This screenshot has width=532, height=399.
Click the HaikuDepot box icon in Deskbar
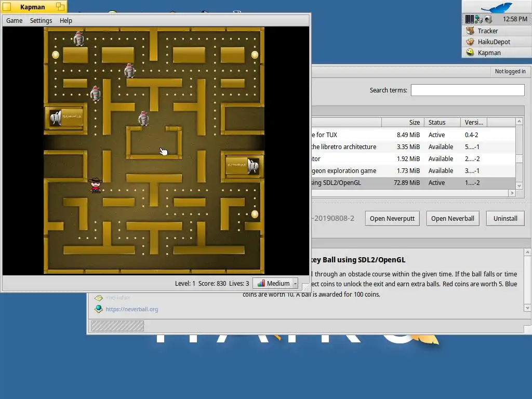470,42
